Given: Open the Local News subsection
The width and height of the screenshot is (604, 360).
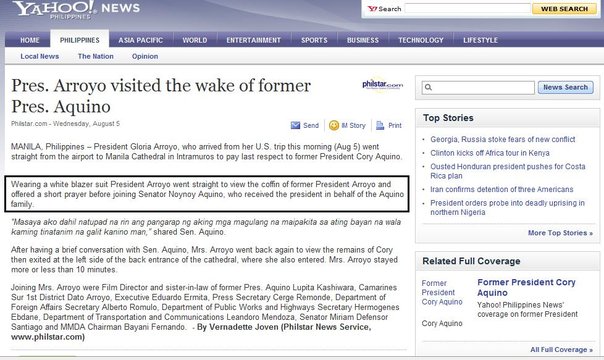Looking at the screenshot, I should click(40, 56).
